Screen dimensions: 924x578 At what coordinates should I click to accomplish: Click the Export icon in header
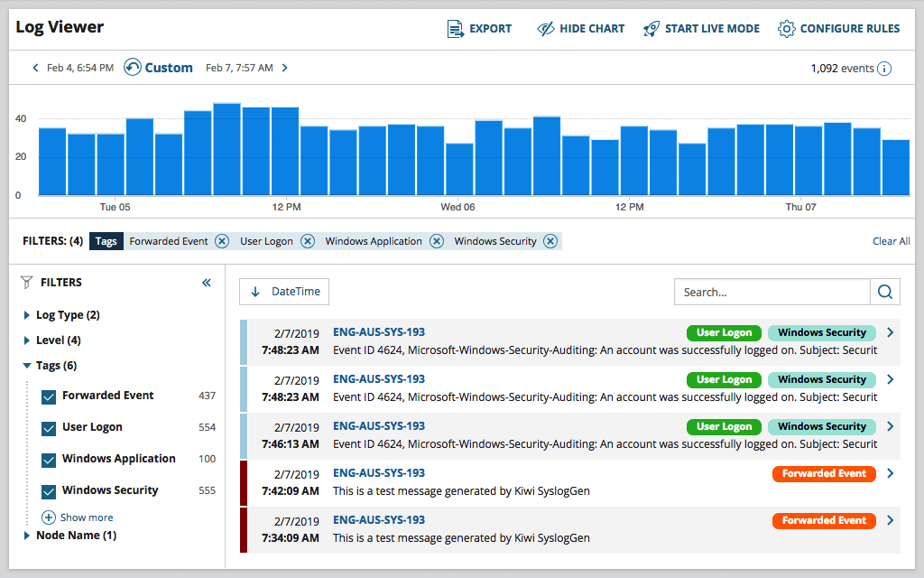click(x=456, y=29)
